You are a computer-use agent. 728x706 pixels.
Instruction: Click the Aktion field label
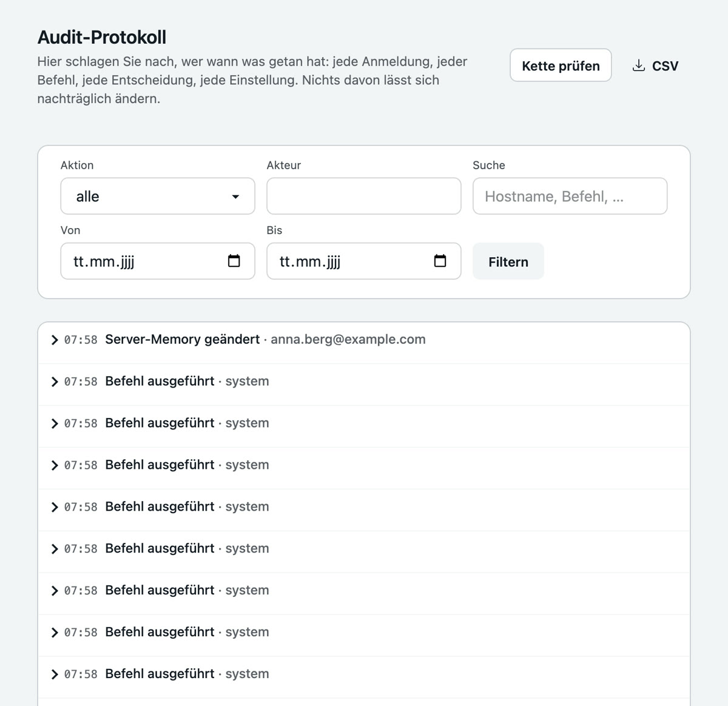(77, 165)
